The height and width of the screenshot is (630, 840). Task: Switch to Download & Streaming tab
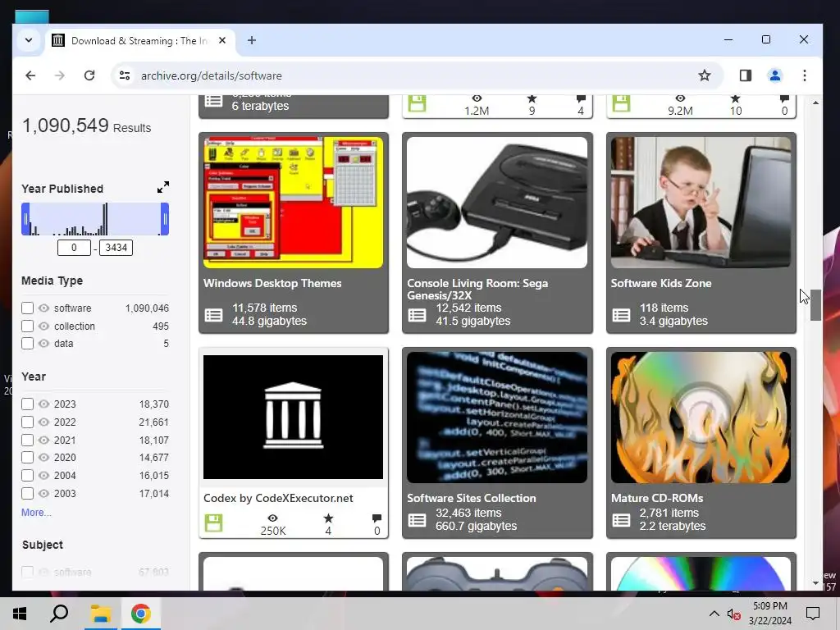139,41
